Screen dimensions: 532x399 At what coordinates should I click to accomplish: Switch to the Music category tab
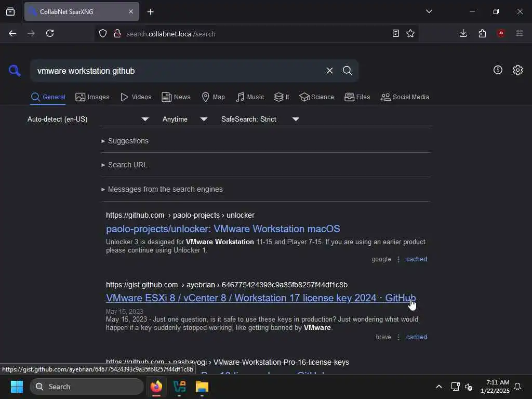click(x=250, y=97)
